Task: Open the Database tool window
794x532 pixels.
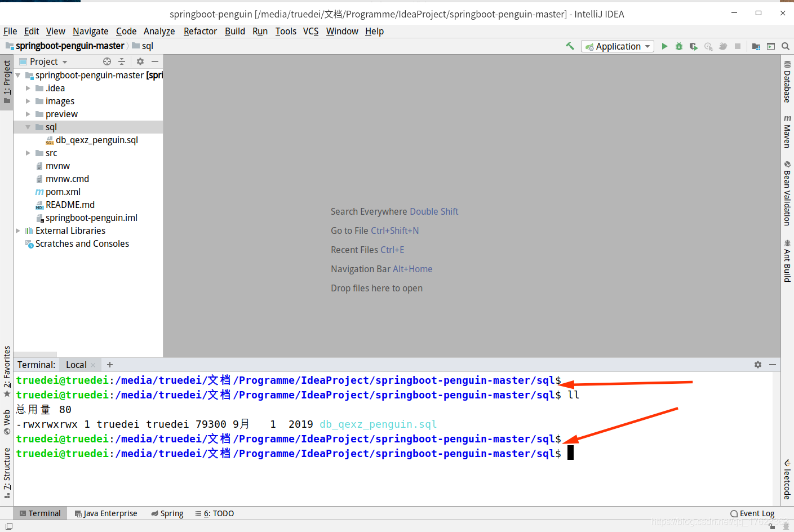Action: (787, 81)
